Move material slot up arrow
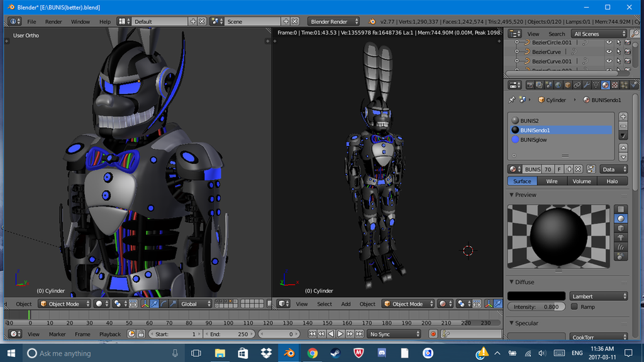Image resolution: width=644 pixels, height=362 pixels. [623, 147]
